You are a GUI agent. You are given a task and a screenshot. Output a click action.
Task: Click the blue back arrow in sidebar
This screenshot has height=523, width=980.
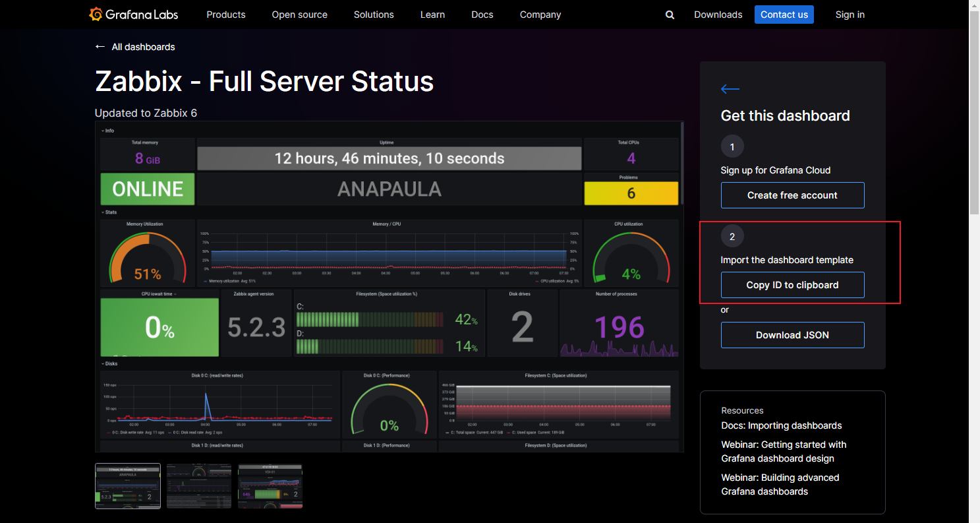[730, 89]
